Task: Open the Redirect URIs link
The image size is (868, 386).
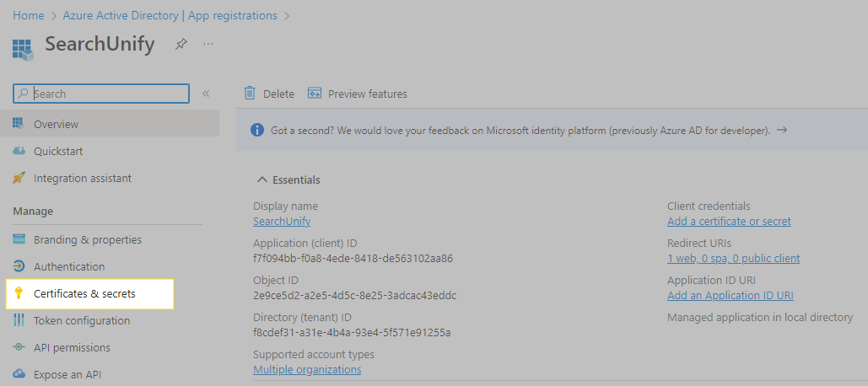Action: (x=733, y=258)
